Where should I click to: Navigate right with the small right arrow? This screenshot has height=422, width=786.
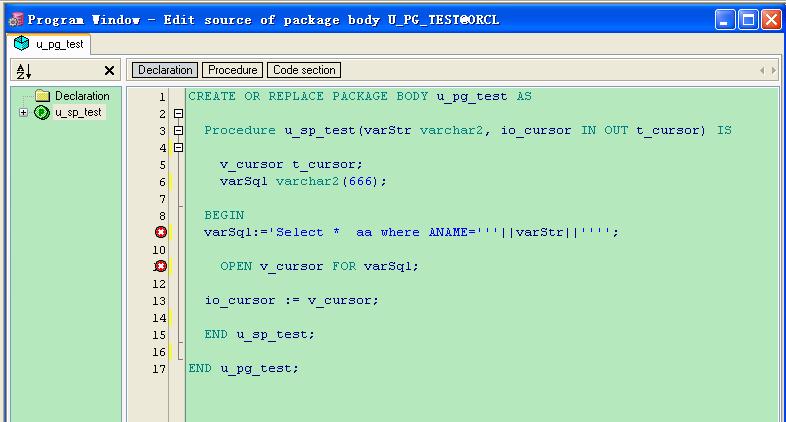pyautogui.click(x=774, y=71)
